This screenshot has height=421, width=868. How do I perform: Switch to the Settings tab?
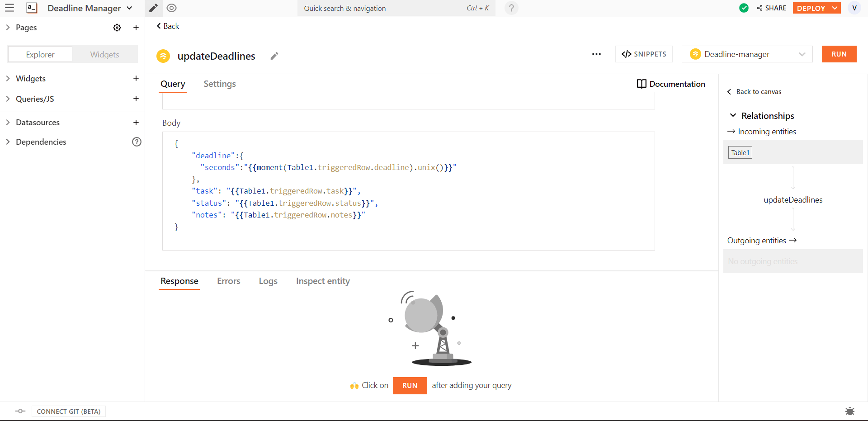(220, 84)
